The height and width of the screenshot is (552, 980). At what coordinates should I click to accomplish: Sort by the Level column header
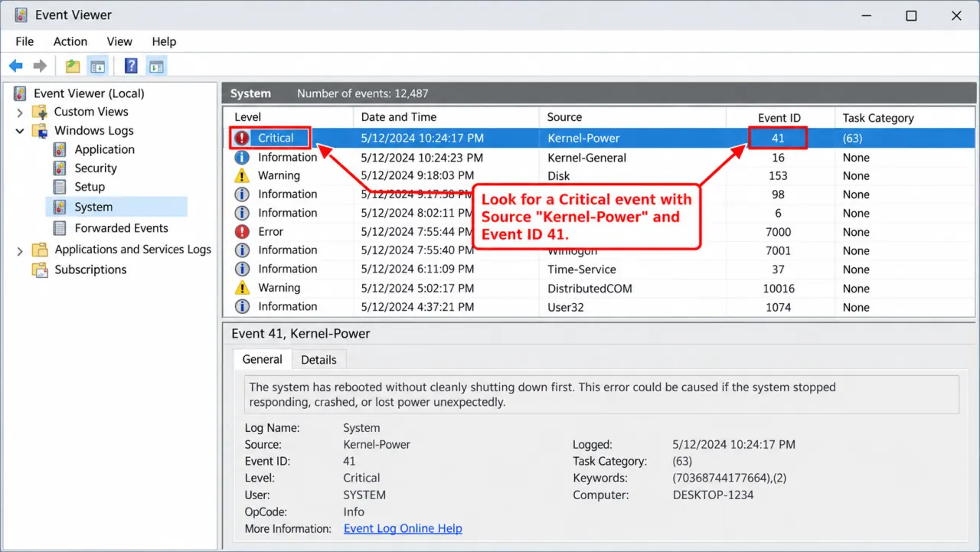247,117
